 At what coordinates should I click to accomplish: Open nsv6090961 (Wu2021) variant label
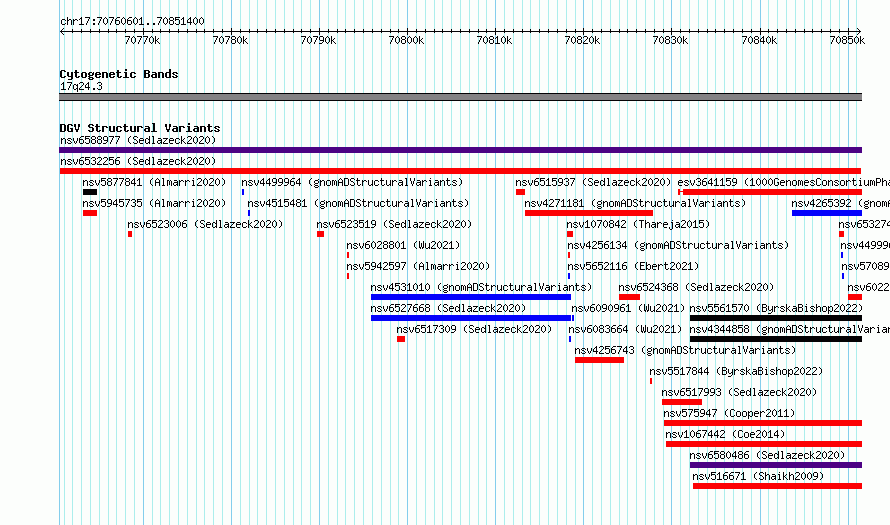628,308
